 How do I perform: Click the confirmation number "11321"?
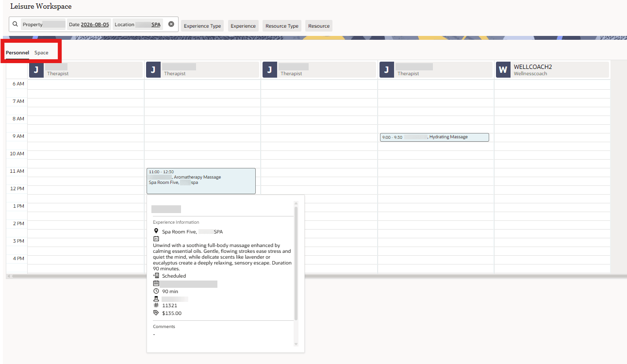(169, 306)
